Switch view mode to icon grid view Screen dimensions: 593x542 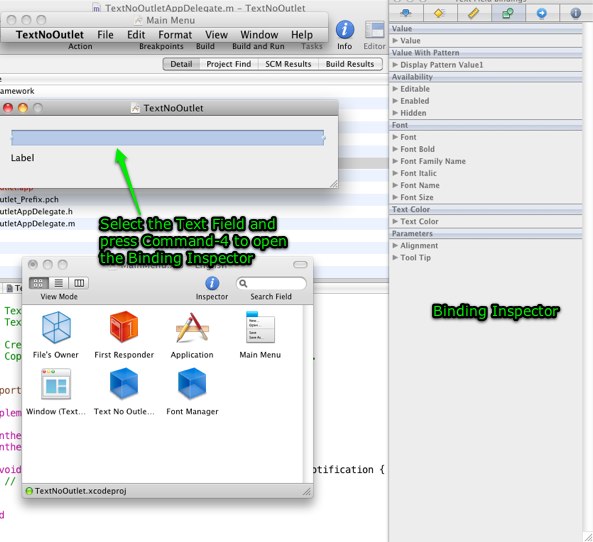[x=39, y=283]
